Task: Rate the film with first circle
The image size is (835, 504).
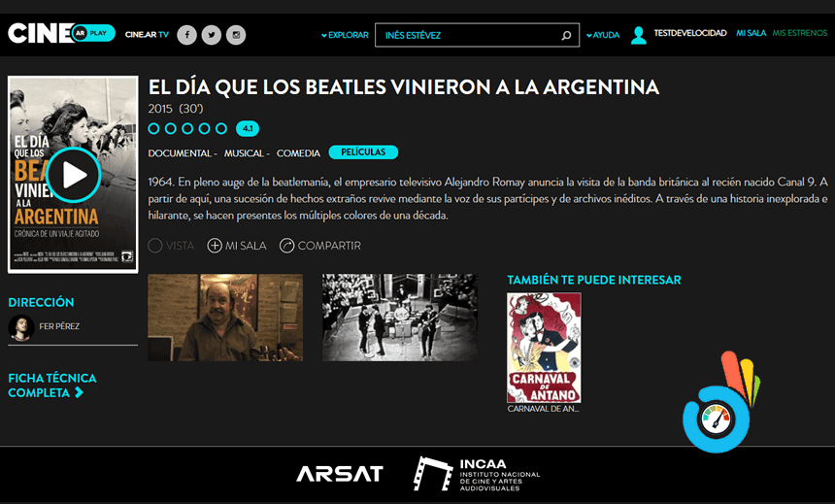Action: 154,128
